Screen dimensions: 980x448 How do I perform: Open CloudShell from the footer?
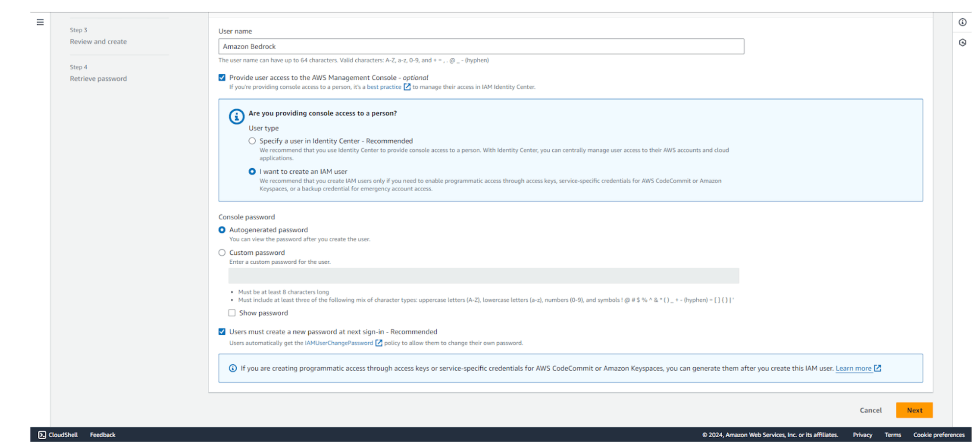pyautogui.click(x=58, y=435)
